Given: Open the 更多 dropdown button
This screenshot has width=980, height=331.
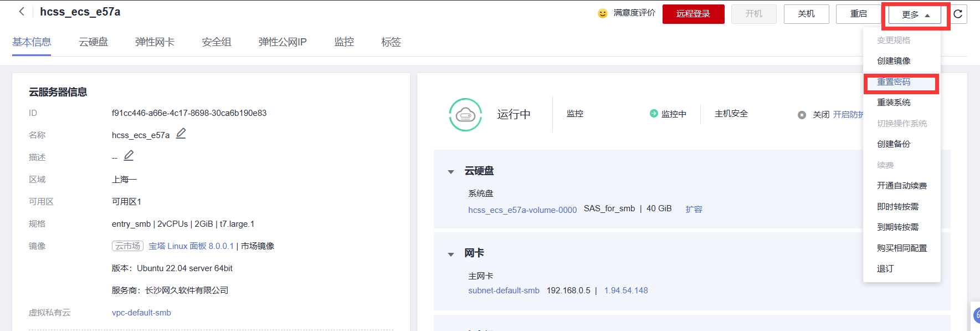Looking at the screenshot, I should coord(915,15).
